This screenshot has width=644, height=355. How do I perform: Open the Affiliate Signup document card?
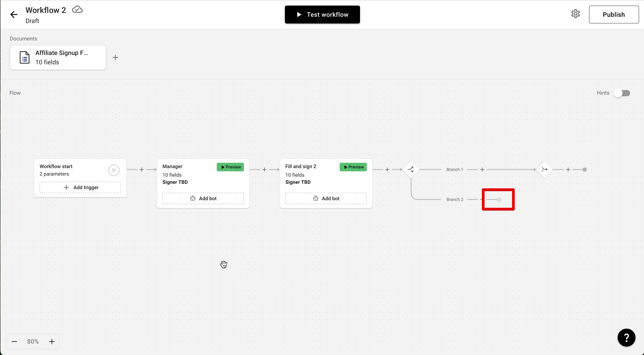pos(58,57)
